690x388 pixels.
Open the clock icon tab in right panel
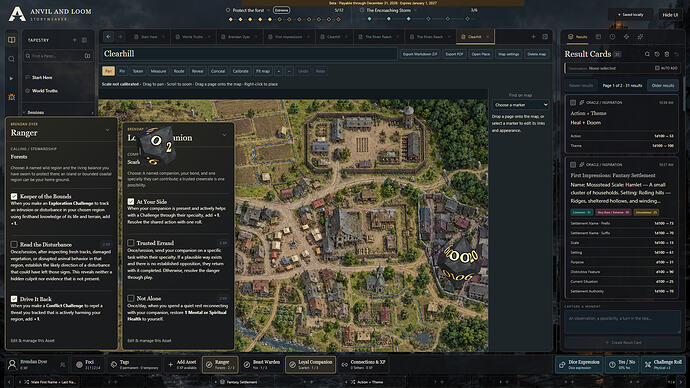612,37
